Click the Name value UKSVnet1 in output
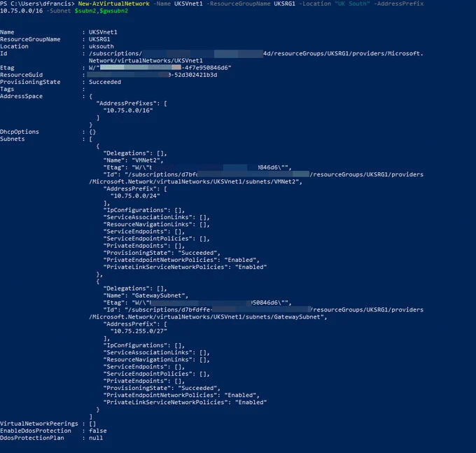Screen dimensions: 476x453 coord(103,32)
